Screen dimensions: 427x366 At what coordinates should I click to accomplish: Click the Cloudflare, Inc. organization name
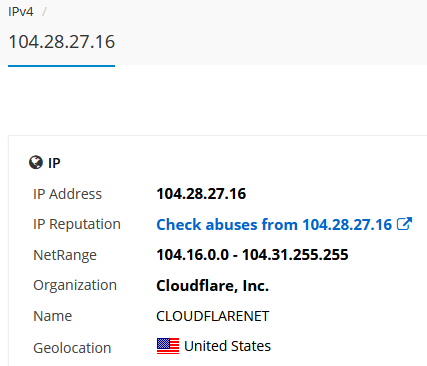212,286
